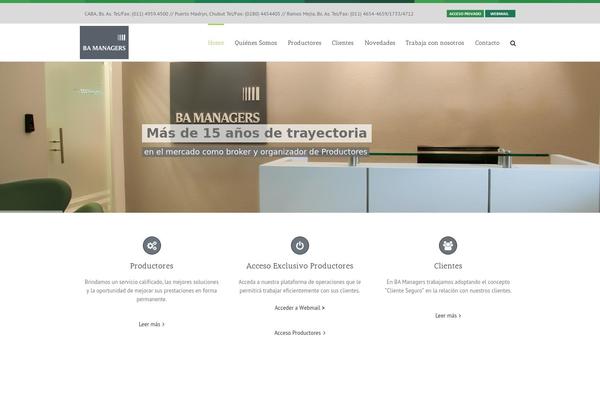
Task: Follow the Acceso Productores link
Action: (x=300, y=333)
